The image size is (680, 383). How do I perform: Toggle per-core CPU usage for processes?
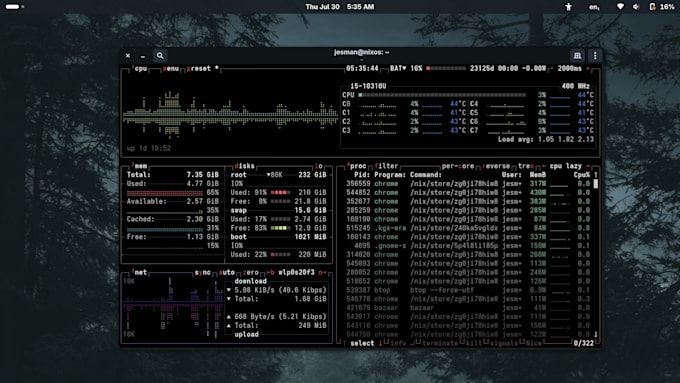[x=458, y=166]
